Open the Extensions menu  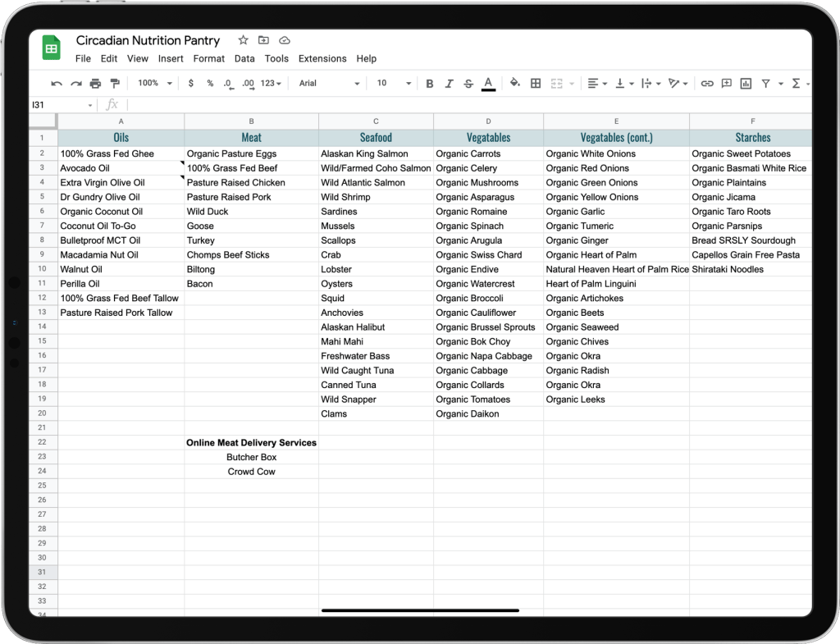(322, 59)
